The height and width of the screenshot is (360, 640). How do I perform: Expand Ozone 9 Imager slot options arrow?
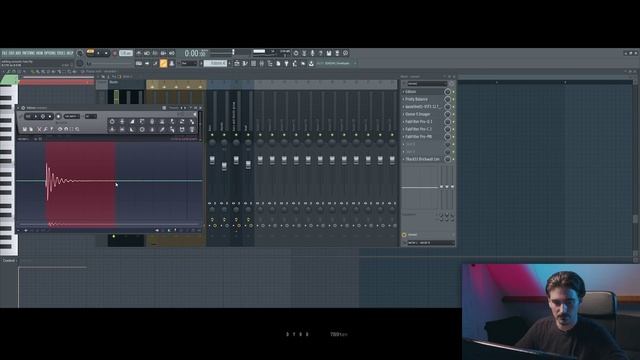point(403,114)
